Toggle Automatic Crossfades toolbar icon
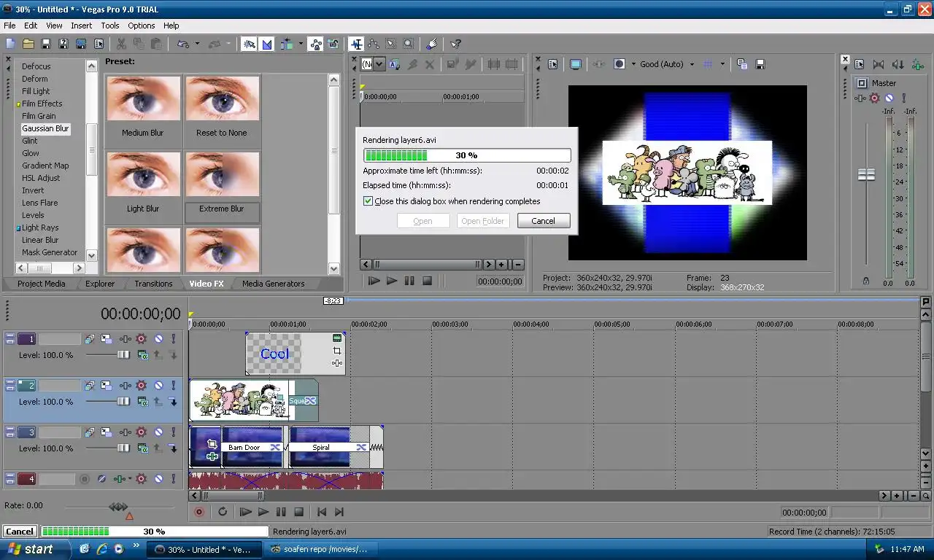 267,44
